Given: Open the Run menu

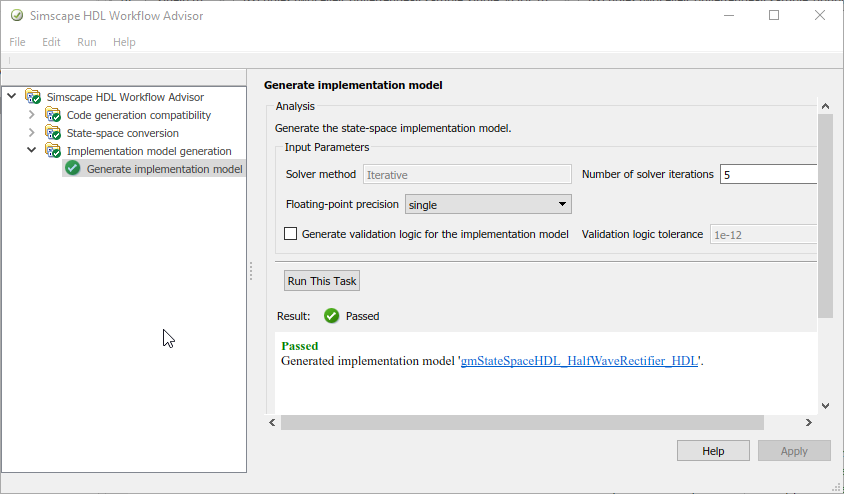Looking at the screenshot, I should point(87,42).
